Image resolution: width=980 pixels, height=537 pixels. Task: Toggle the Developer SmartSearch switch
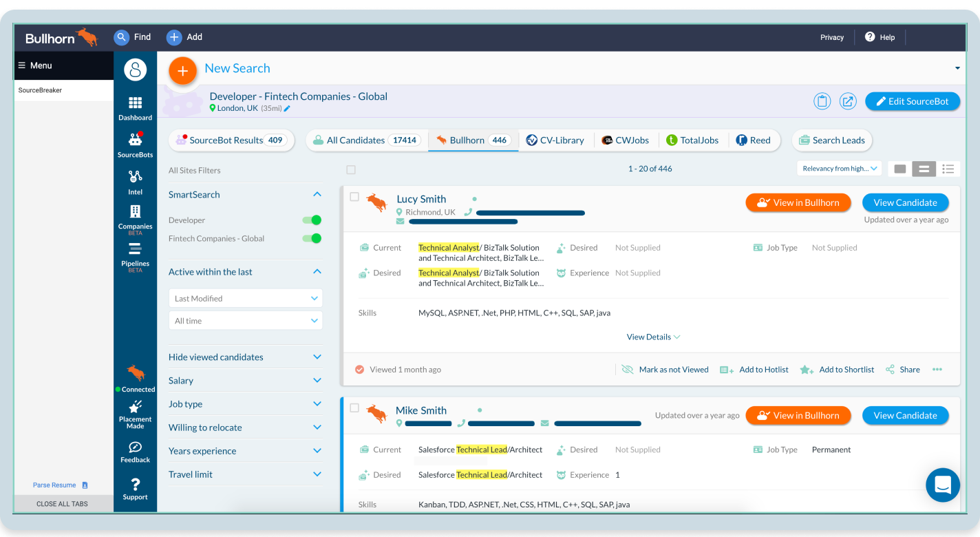(312, 220)
